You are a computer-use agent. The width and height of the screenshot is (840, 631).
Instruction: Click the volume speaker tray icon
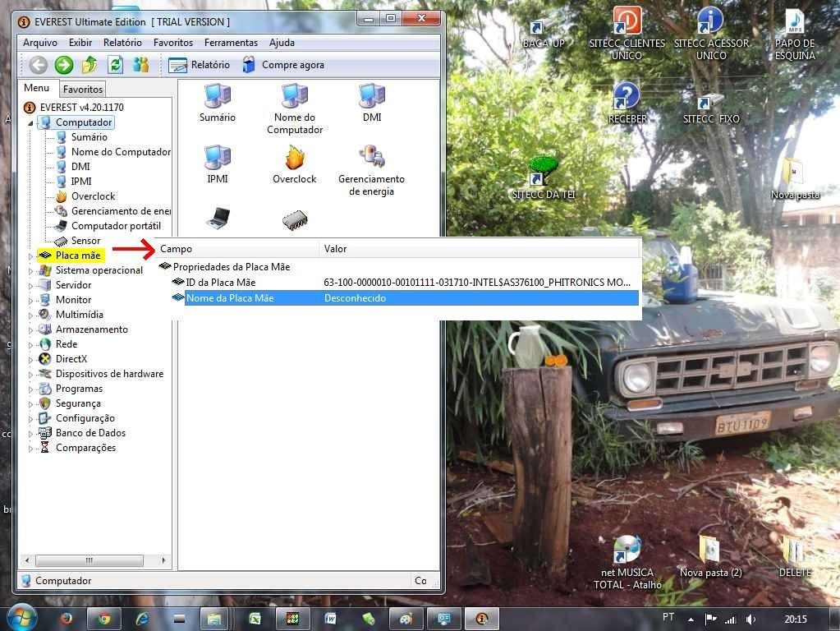[750, 619]
